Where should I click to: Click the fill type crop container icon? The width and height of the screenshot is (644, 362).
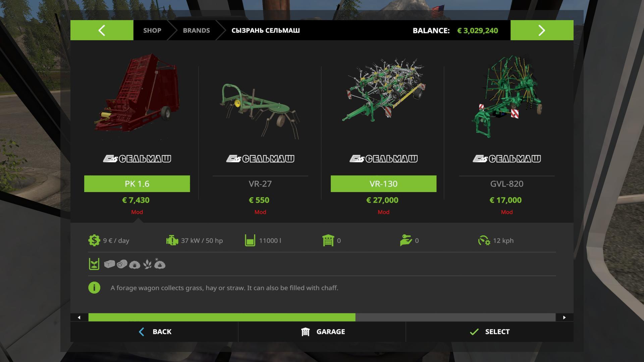pos(94,264)
